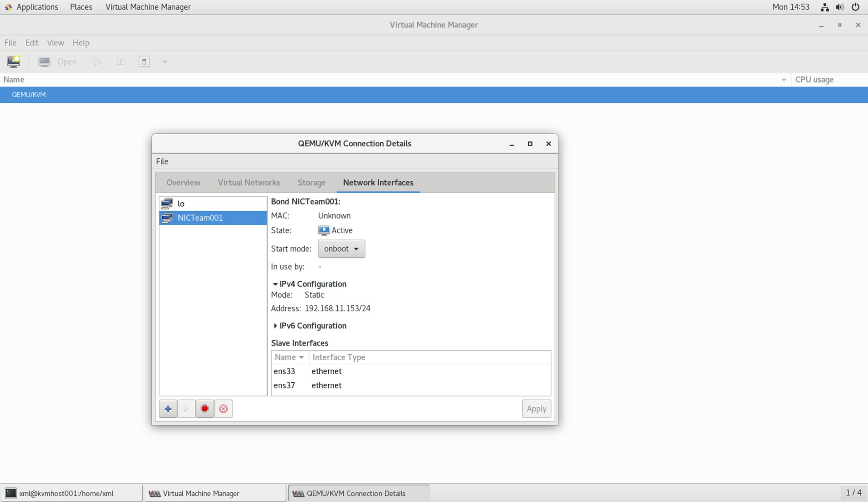Click the lo interface icon

pyautogui.click(x=167, y=204)
